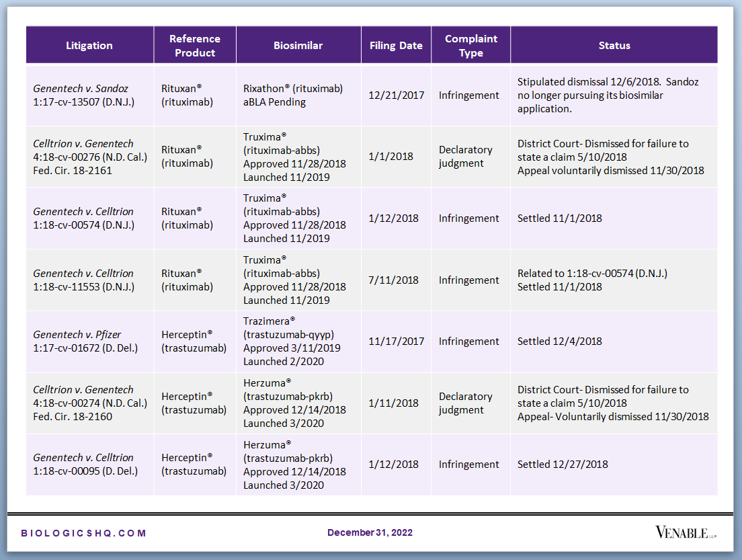Click the "Filing Date" column header
Image resolution: width=742 pixels, height=560 pixels.
(x=396, y=46)
